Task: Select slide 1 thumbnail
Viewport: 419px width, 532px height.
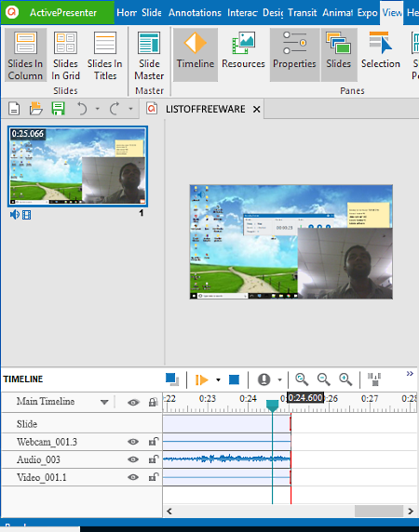Action: click(x=78, y=166)
